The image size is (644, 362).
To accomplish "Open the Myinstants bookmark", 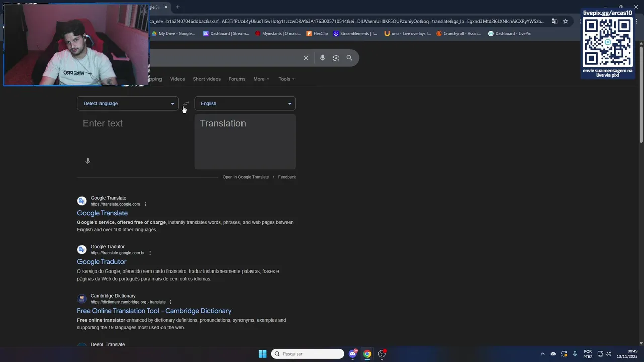I will 278,34.
